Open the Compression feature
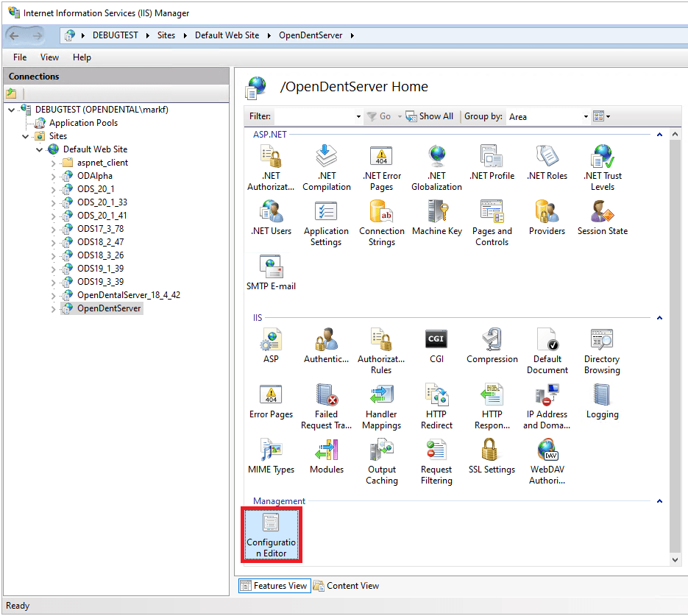 coord(492,344)
